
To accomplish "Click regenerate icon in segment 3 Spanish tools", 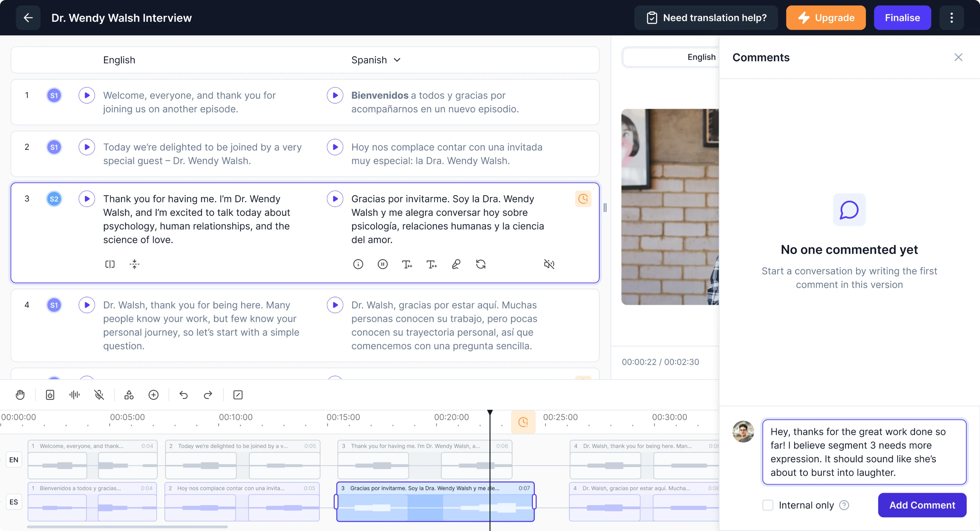I will [x=480, y=264].
